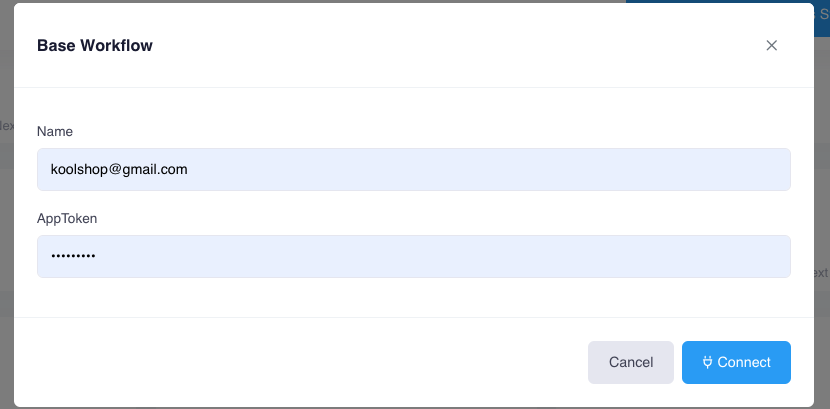Place cursor in koolshop@gmail.com text
The height and width of the screenshot is (409, 830).
[119, 170]
